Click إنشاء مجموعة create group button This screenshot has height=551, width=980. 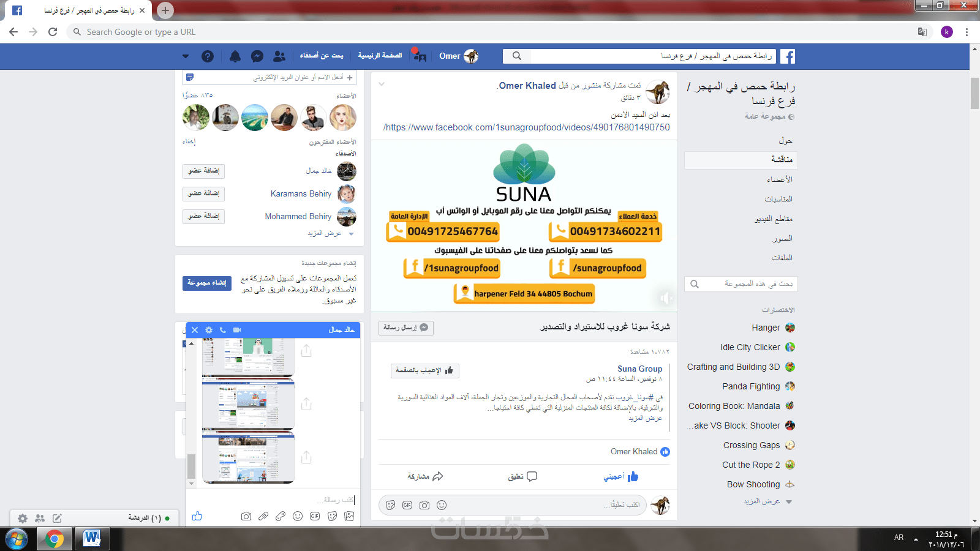pyautogui.click(x=207, y=283)
